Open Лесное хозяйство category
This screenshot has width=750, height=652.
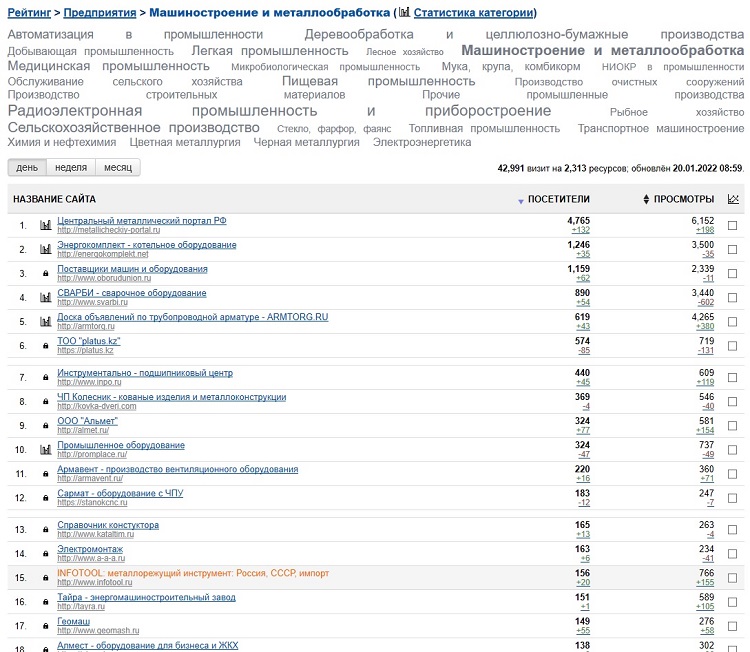pos(405,52)
